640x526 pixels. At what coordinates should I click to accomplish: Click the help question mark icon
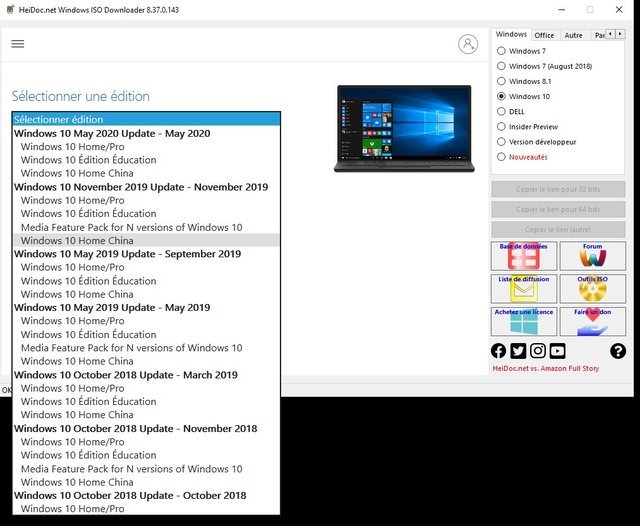pos(618,351)
